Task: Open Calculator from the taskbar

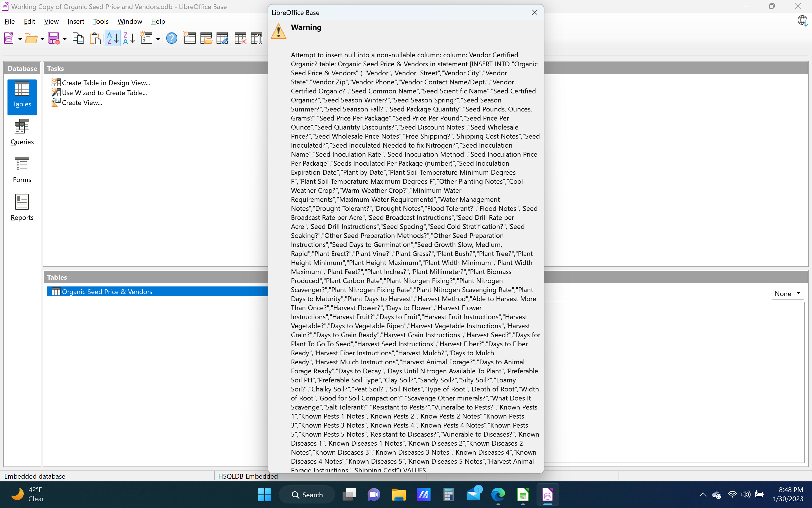Action: click(448, 494)
